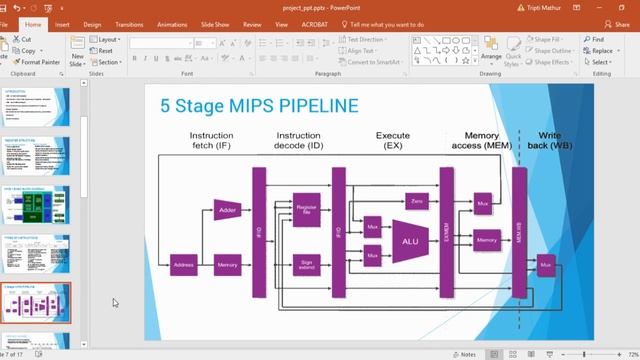Click Convert to SmartArt
640x360 pixels.
371,62
